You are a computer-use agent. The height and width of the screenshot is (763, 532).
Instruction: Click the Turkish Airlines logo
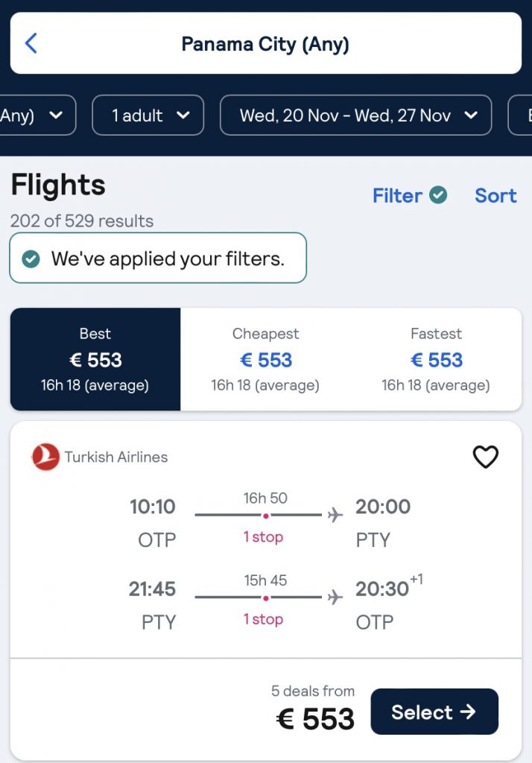[45, 457]
